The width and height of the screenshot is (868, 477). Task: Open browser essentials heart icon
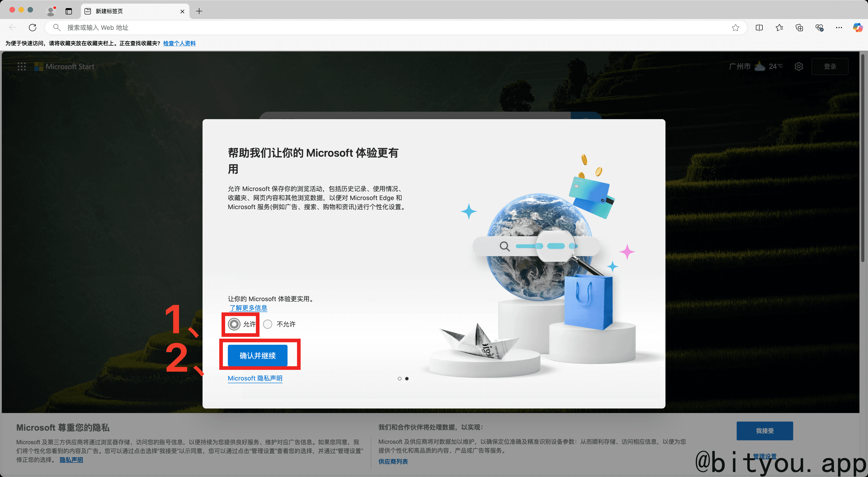819,28
